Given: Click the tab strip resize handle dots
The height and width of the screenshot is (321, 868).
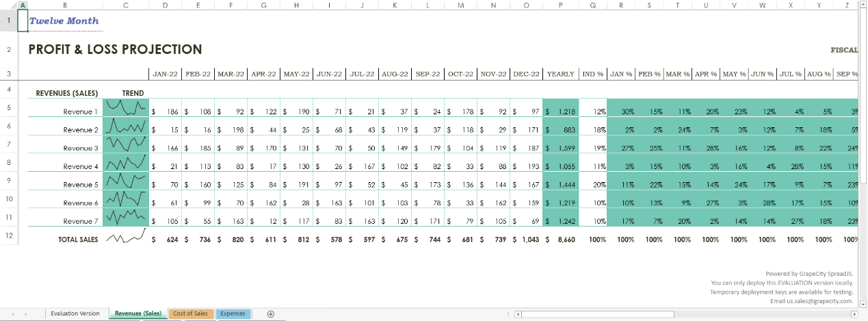Looking at the screenshot, I should click(508, 314).
